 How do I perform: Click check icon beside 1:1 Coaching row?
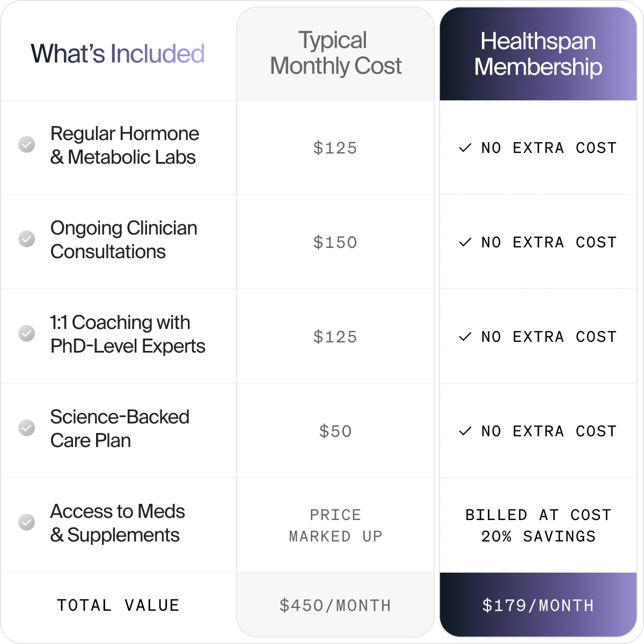pos(27,333)
